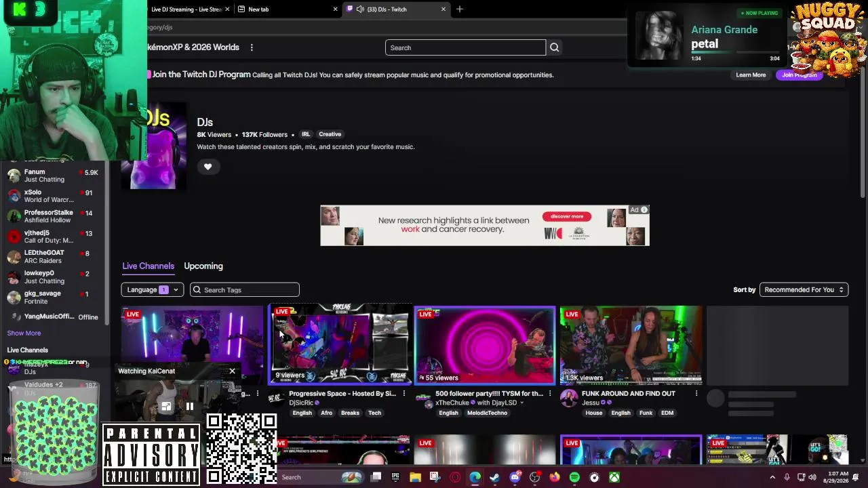Open the FUNK AROUND AND FIND OUT stream thumbnail
Screen dimensions: 868x488
pyautogui.click(x=631, y=346)
